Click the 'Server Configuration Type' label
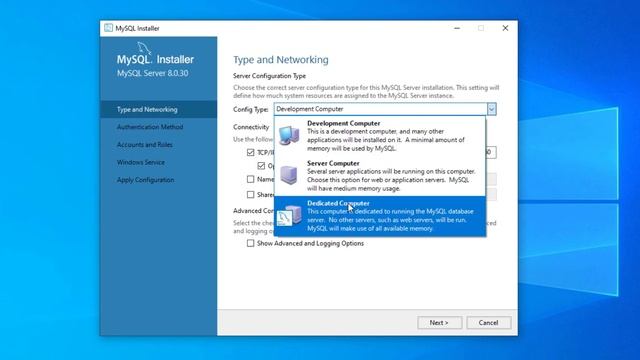This screenshot has height=360, width=640. click(x=269, y=76)
